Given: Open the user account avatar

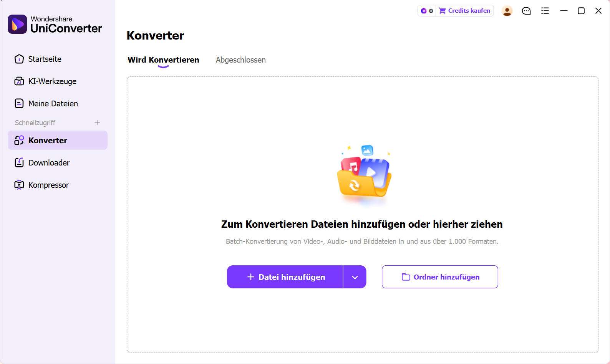Looking at the screenshot, I should [x=507, y=11].
